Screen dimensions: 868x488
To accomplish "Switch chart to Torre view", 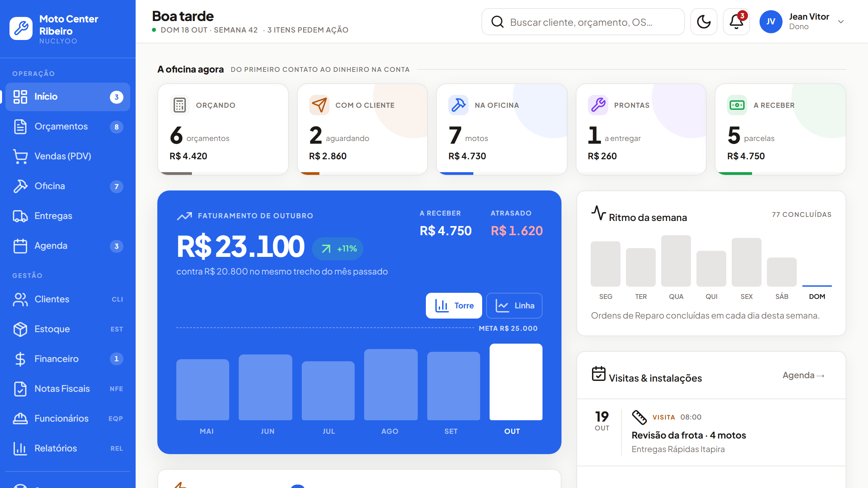I will [454, 306].
